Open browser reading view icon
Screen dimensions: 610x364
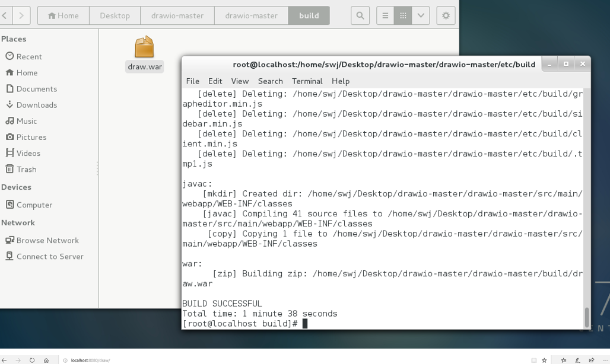534,360
